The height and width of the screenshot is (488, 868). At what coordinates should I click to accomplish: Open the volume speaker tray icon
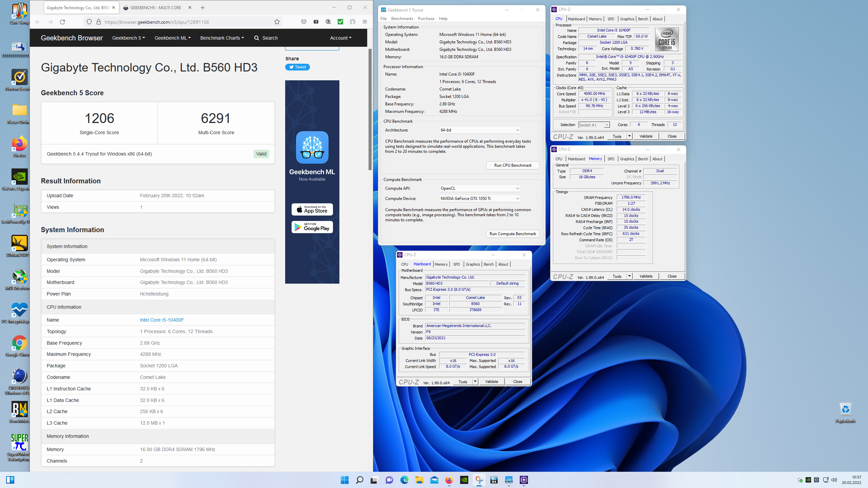834,480
